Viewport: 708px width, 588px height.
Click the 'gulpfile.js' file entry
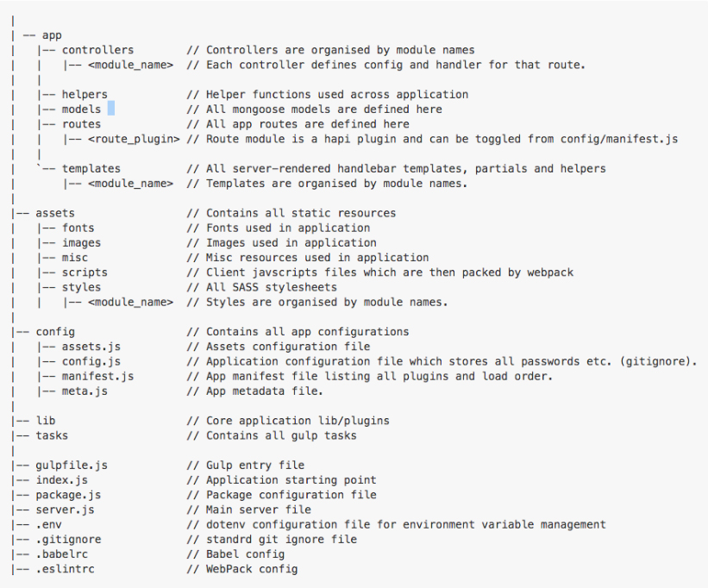[x=72, y=466]
